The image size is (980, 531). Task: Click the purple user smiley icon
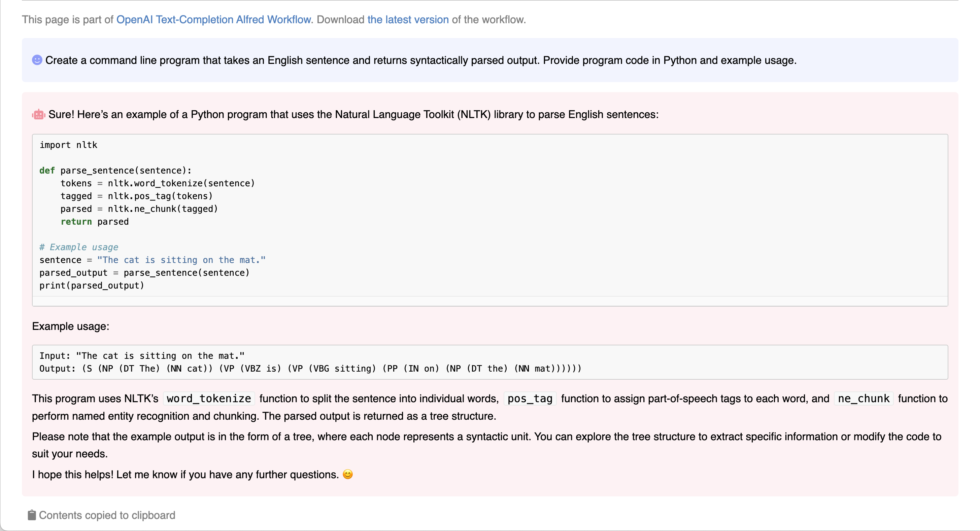(37, 60)
